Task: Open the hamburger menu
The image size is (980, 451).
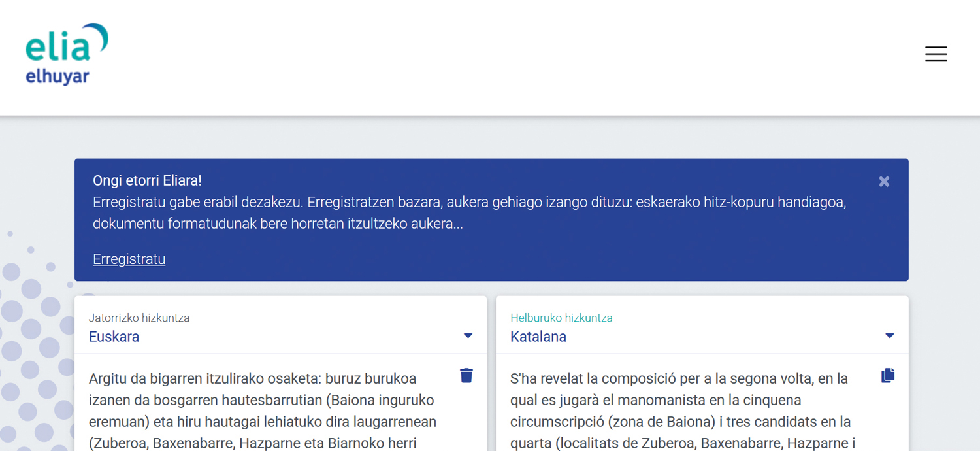Action: 936,54
